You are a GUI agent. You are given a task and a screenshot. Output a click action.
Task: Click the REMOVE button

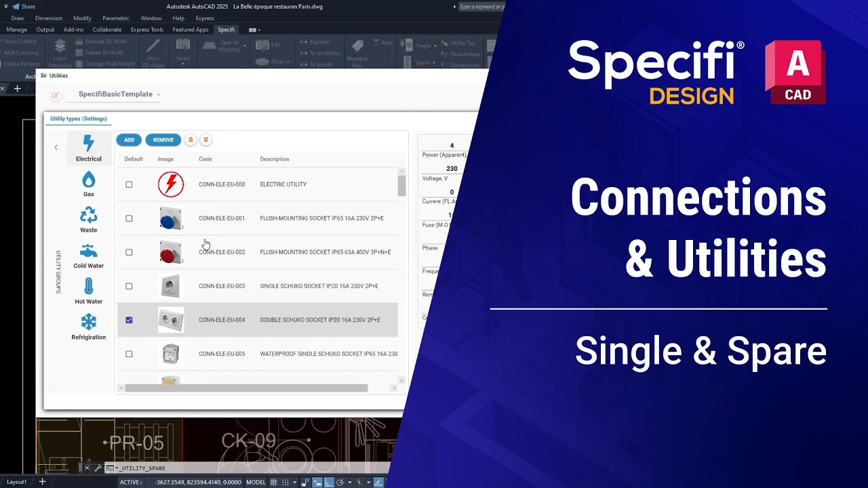tap(163, 140)
